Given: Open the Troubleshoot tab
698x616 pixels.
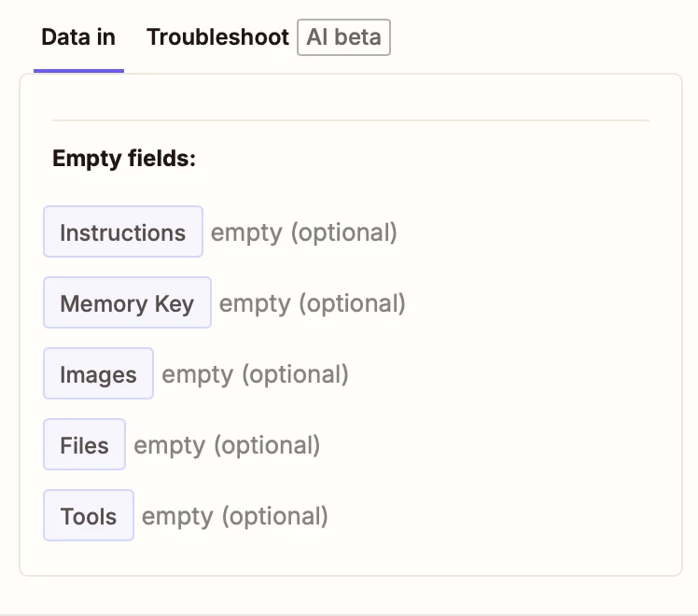Looking at the screenshot, I should pyautogui.click(x=217, y=37).
